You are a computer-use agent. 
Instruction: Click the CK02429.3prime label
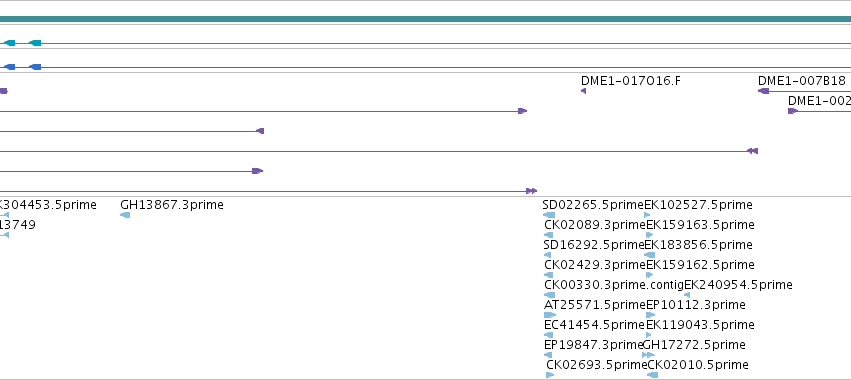[595, 265]
